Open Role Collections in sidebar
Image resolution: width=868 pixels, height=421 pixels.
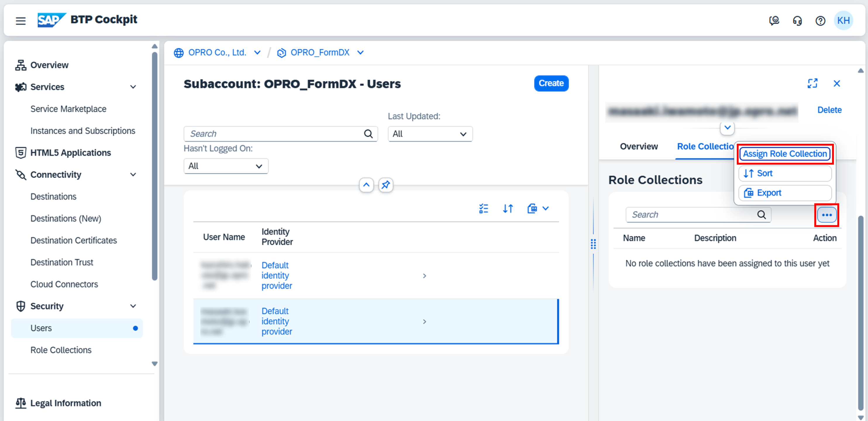(x=61, y=350)
